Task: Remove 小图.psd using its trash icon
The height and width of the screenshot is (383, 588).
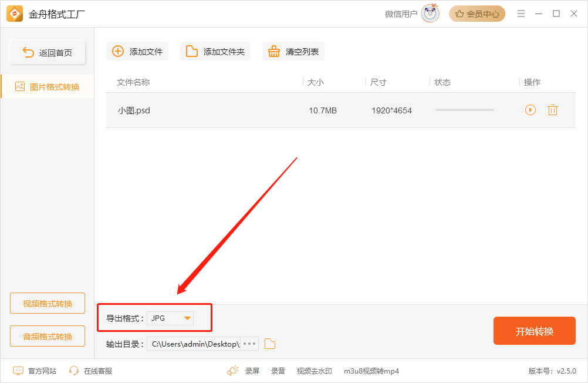Action: 552,110
